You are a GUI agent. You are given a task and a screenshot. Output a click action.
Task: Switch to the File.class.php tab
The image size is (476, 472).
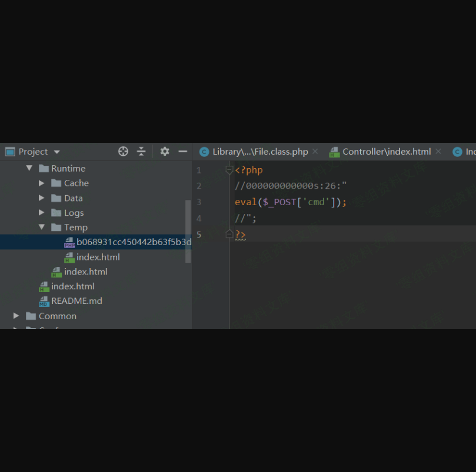pos(259,152)
